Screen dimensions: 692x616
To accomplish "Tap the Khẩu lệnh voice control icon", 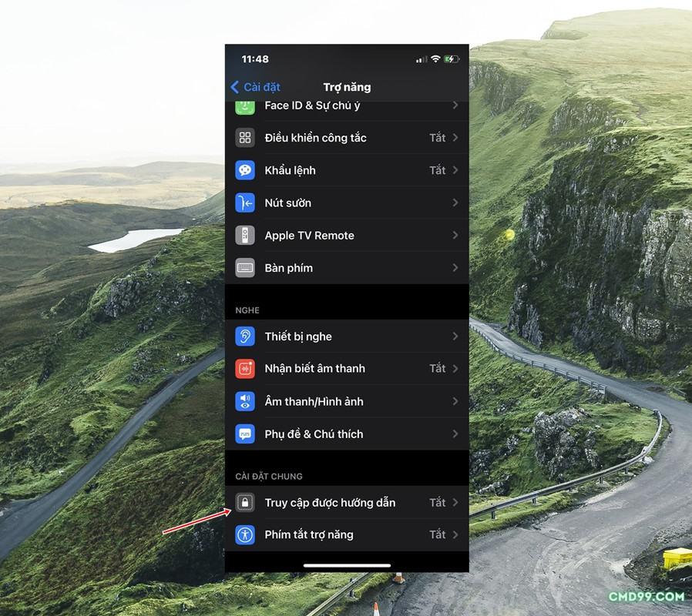I will pos(245,170).
